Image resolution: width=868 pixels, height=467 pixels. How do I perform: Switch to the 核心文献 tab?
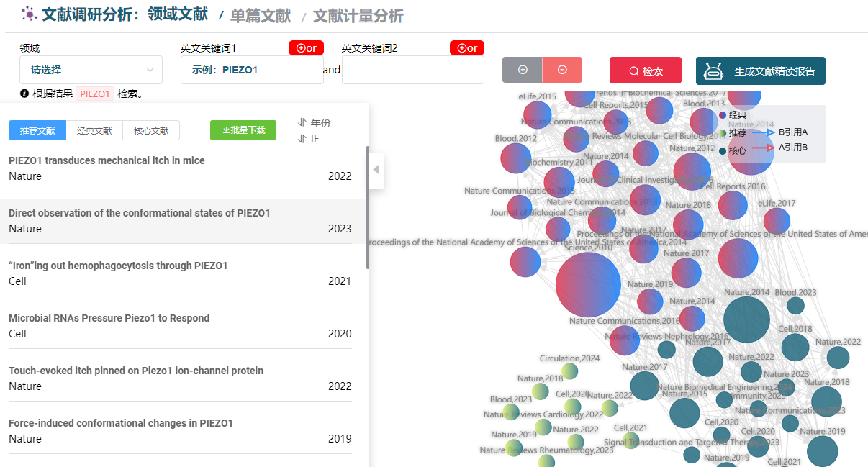coord(151,130)
